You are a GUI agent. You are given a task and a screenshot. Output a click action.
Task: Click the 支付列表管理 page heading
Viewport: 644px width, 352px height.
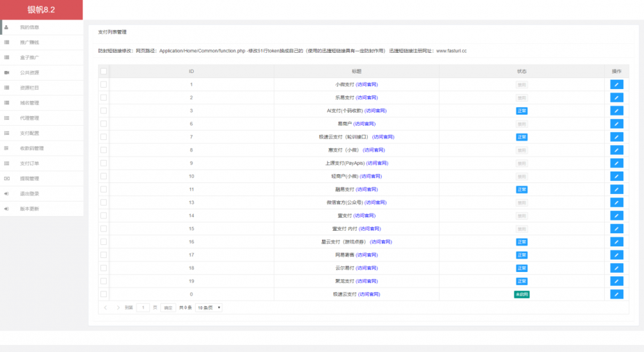(x=112, y=32)
